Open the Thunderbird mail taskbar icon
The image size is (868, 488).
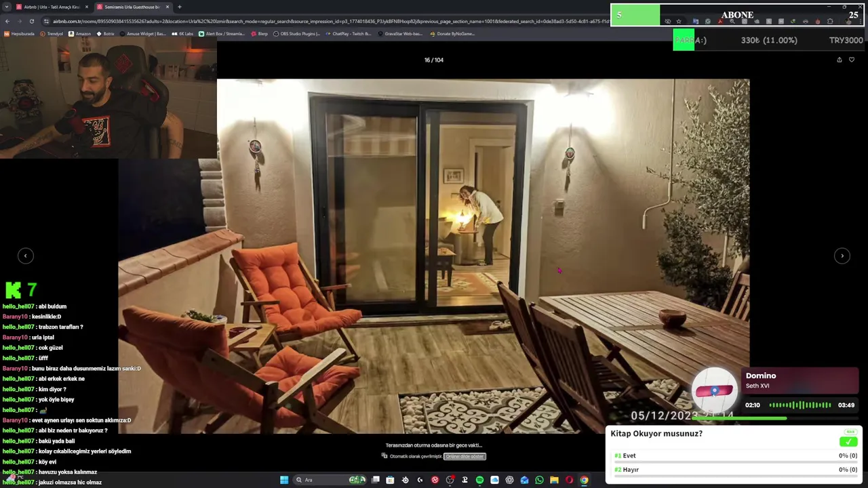pos(524,480)
